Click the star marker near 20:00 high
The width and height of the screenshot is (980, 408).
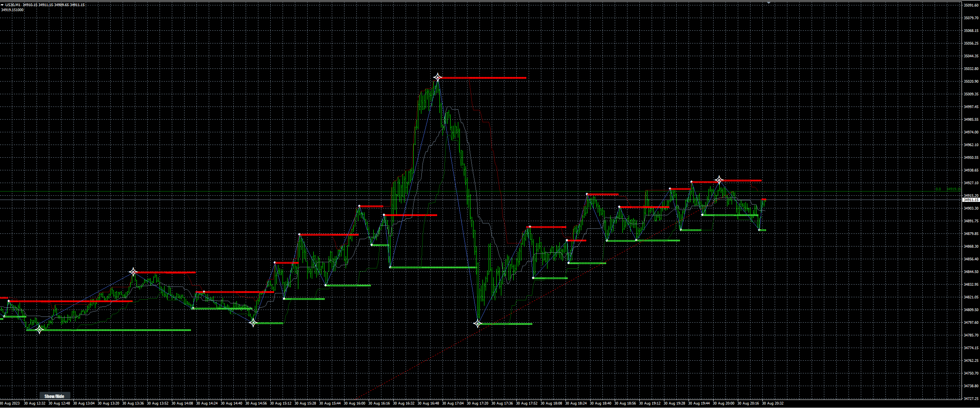point(719,180)
